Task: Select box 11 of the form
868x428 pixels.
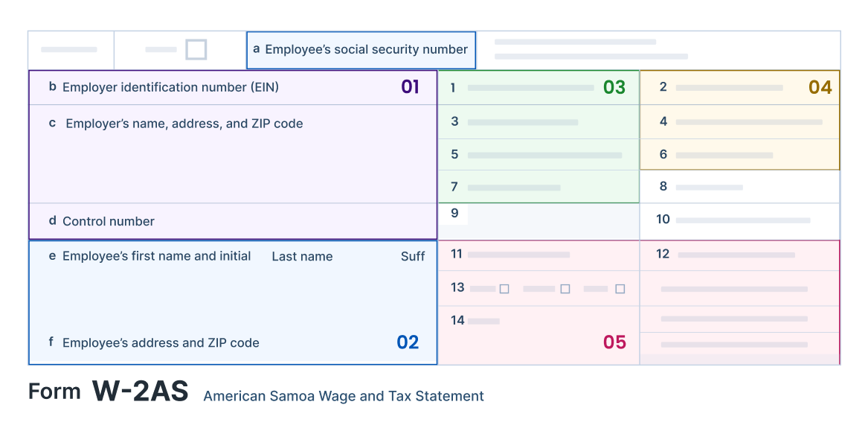Action: (539, 255)
